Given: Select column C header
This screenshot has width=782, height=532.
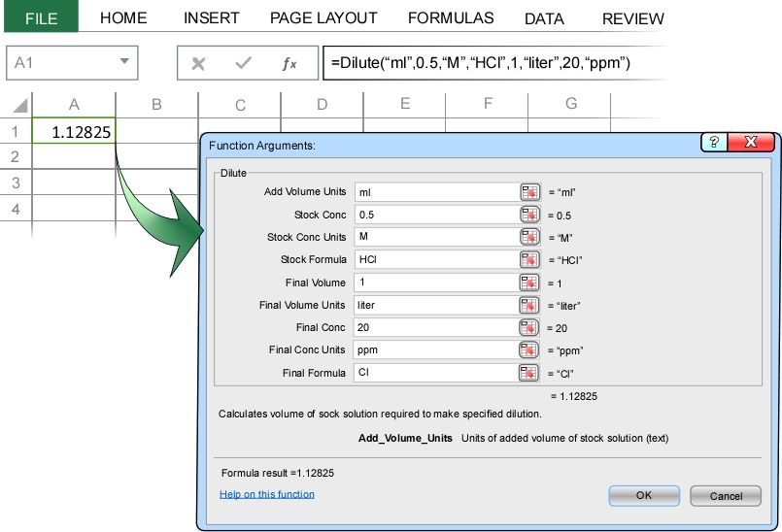Looking at the screenshot, I should 240,105.
